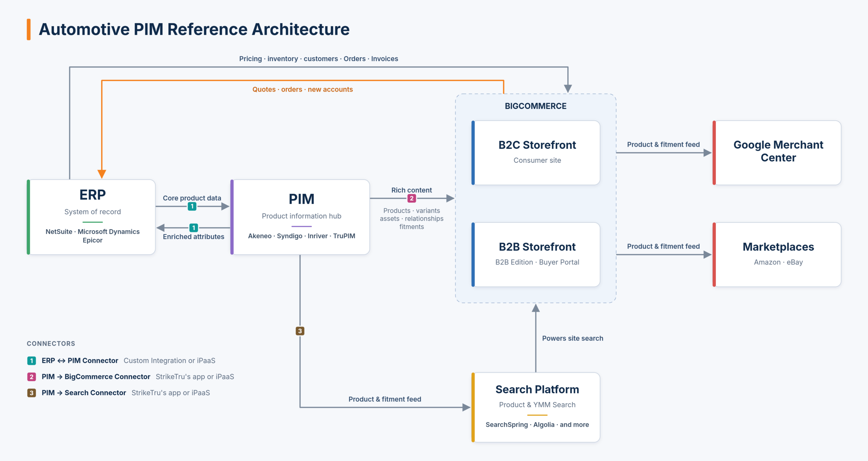Click the 'Enriched attributes' label

click(x=193, y=237)
